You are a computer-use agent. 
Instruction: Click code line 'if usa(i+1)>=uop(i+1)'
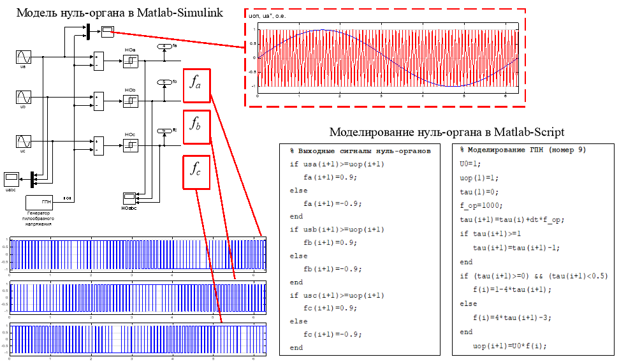(337, 164)
